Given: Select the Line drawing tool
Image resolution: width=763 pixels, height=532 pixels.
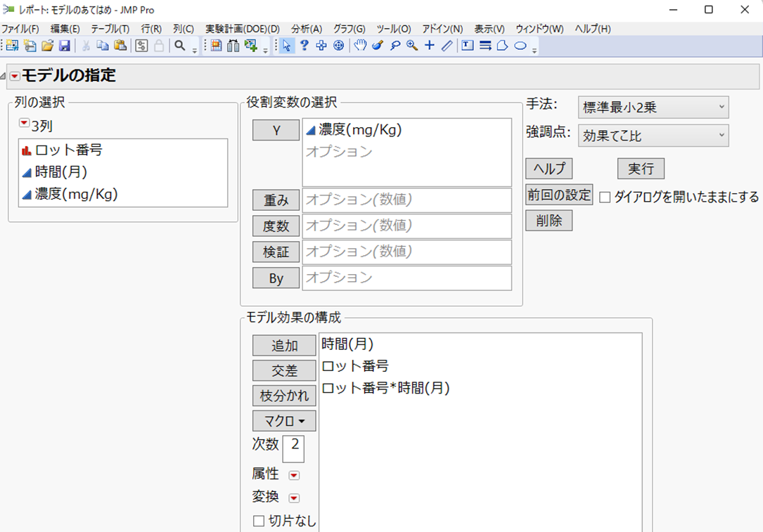Looking at the screenshot, I should 447,46.
